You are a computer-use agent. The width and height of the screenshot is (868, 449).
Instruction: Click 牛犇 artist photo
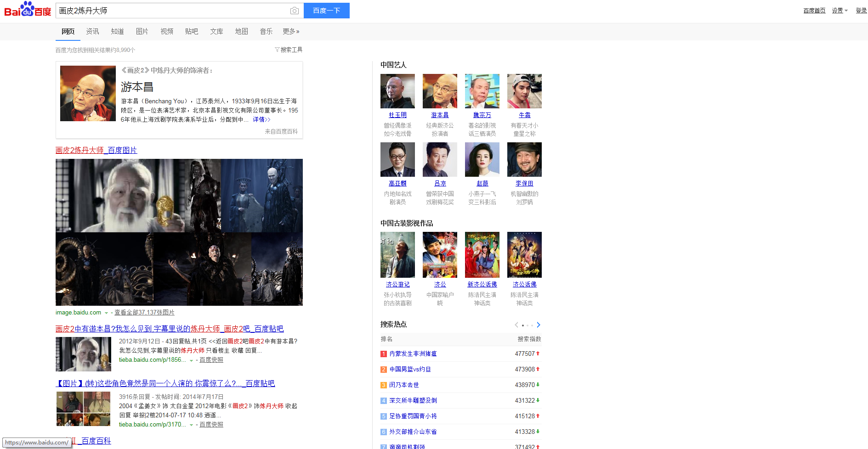pyautogui.click(x=524, y=91)
